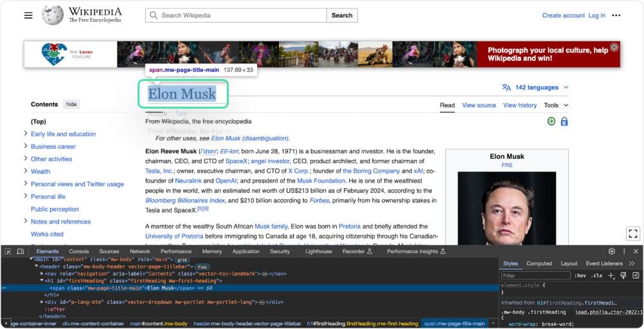Click the blue page-protection lock icon
Image resolution: width=644 pixels, height=329 pixels.
tap(564, 121)
